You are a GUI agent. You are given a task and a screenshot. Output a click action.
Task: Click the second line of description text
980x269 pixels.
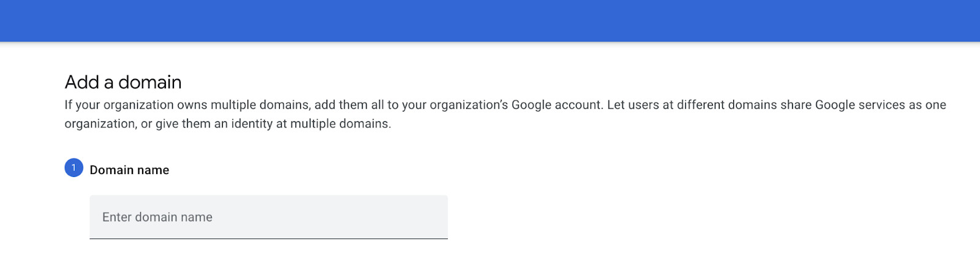(227, 124)
